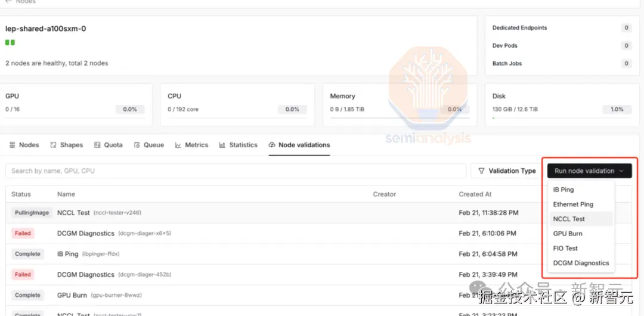Click the CPU usage card

[x=237, y=105]
